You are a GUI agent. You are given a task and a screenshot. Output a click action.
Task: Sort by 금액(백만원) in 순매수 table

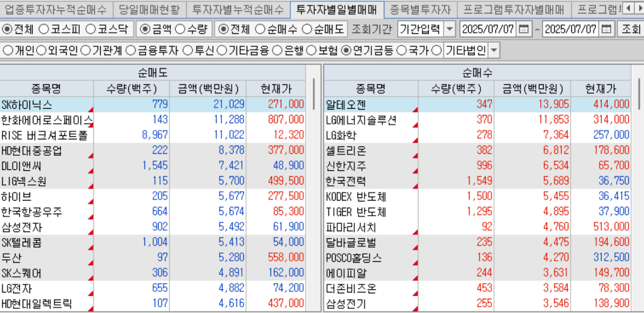click(x=533, y=88)
